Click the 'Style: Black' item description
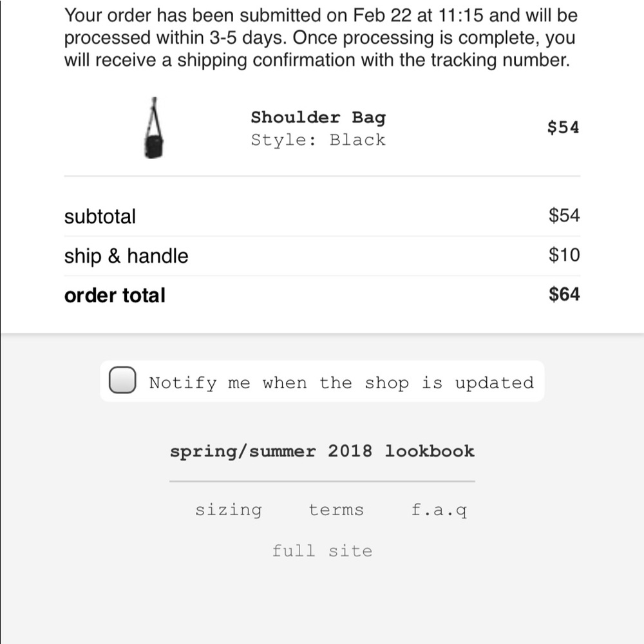 click(318, 140)
